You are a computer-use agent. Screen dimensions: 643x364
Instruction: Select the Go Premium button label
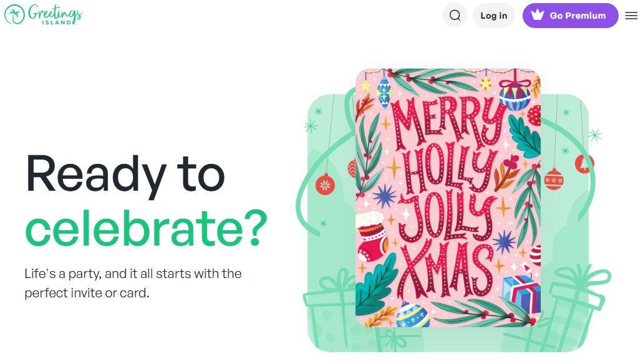[578, 16]
